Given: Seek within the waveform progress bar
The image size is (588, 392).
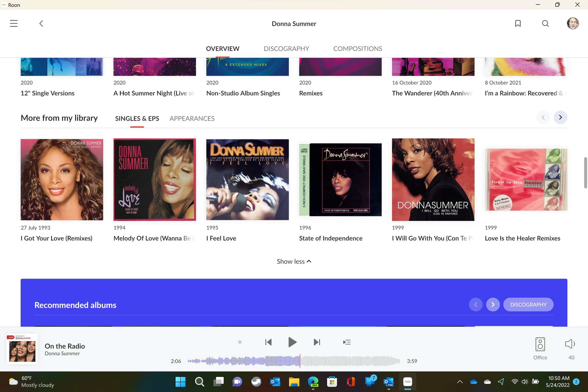Looking at the screenshot, I should tap(294, 361).
